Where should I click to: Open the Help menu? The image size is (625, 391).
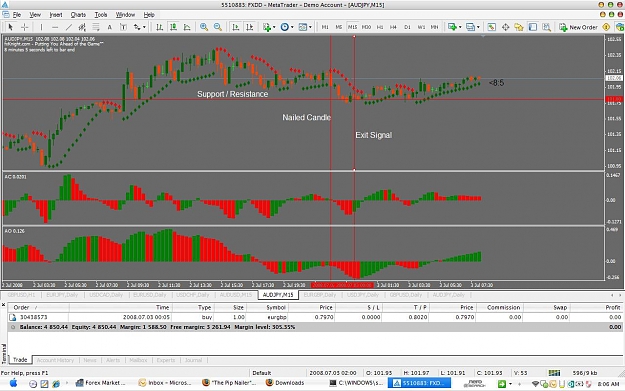pos(149,15)
